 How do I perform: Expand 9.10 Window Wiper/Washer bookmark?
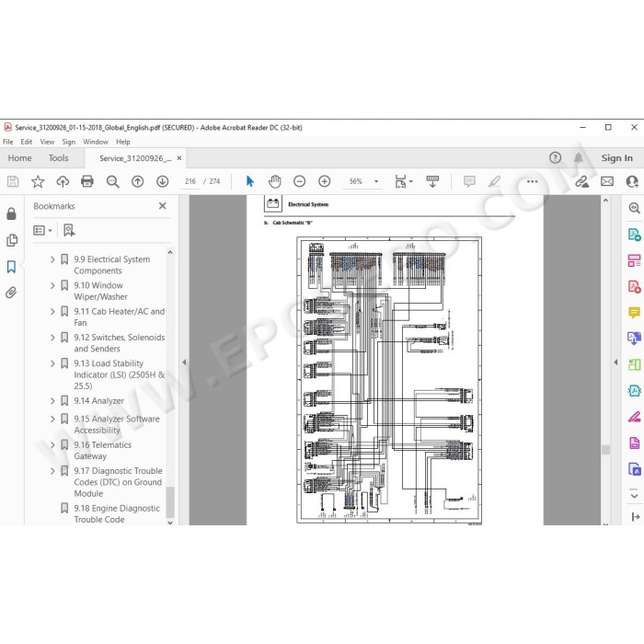click(52, 285)
